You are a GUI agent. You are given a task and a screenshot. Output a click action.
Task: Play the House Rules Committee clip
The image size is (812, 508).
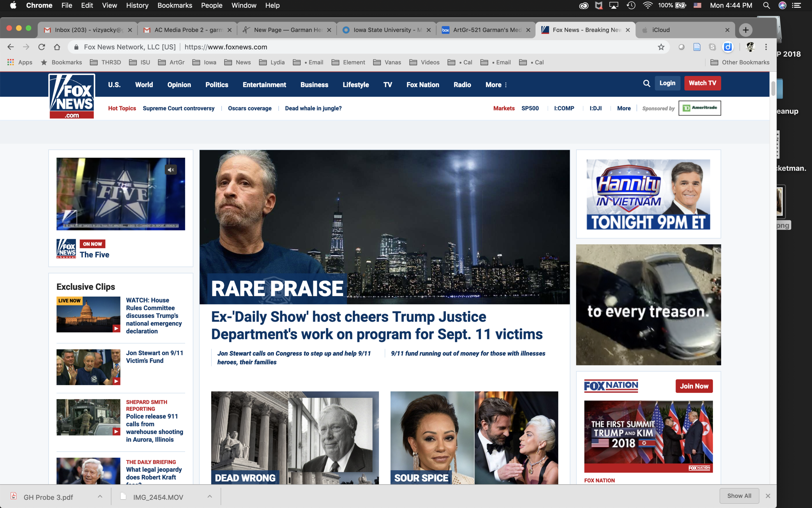tap(88, 315)
